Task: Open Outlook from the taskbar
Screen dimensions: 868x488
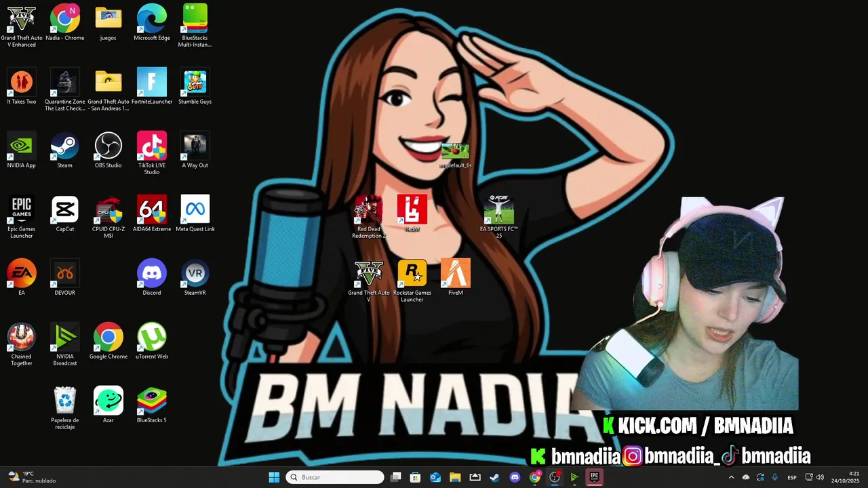Action: pos(435,477)
